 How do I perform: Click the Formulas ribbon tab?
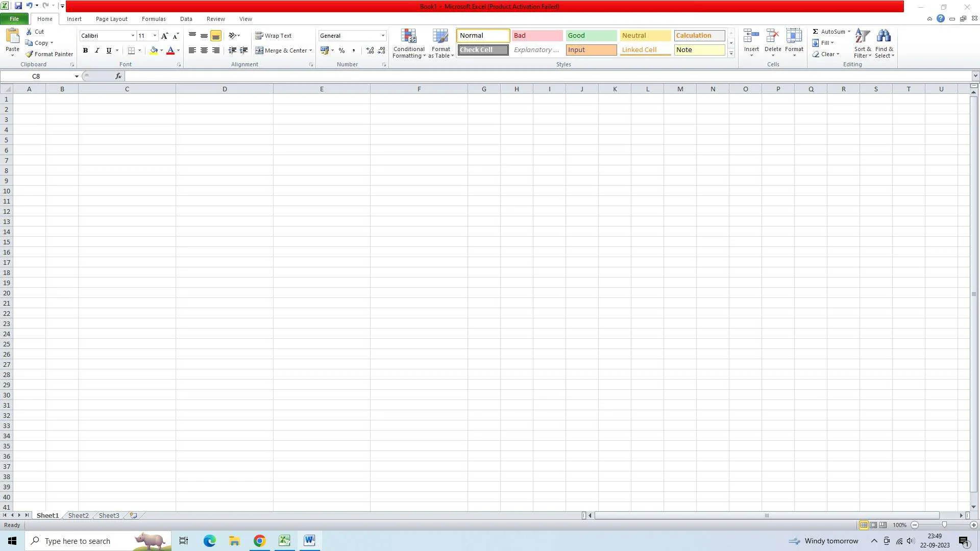pos(154,18)
